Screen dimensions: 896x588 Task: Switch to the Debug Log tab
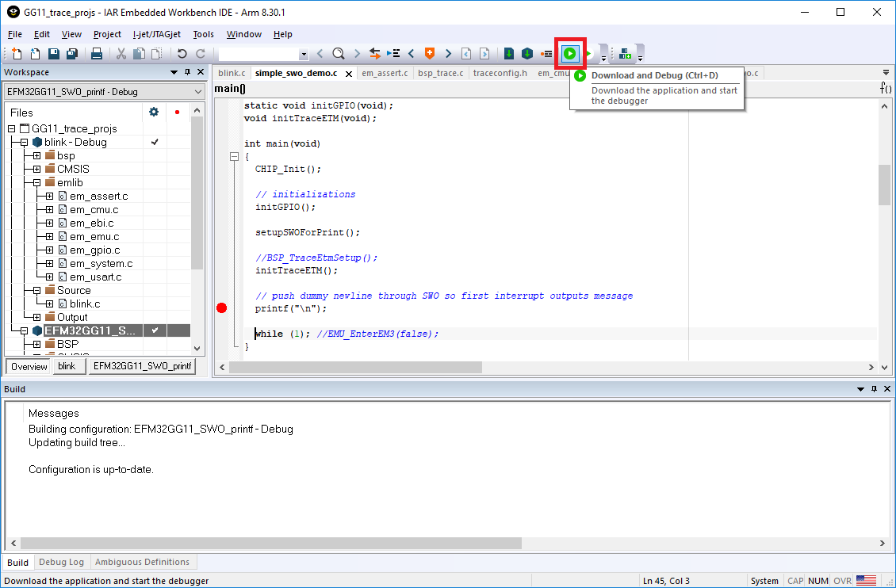point(61,562)
